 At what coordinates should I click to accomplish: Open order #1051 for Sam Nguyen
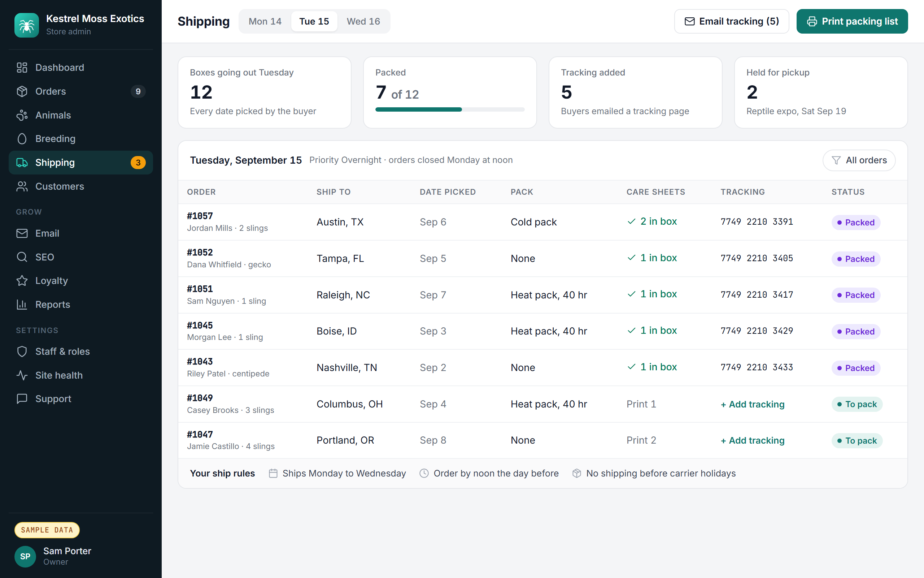(x=542, y=295)
